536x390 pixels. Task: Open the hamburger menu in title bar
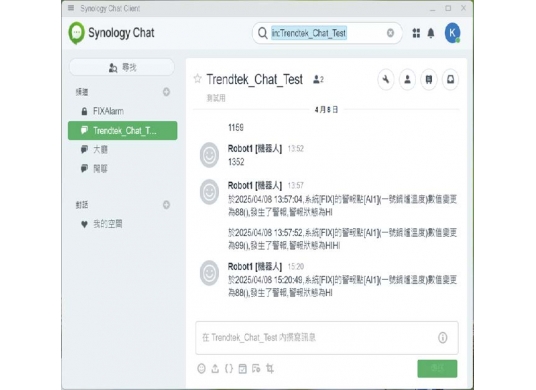[71, 8]
